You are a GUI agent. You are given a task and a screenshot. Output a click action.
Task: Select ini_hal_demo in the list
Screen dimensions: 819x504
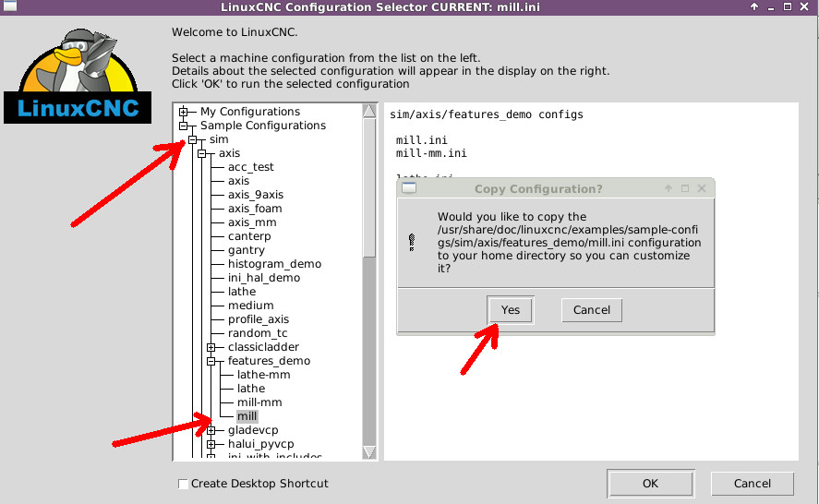click(x=264, y=278)
